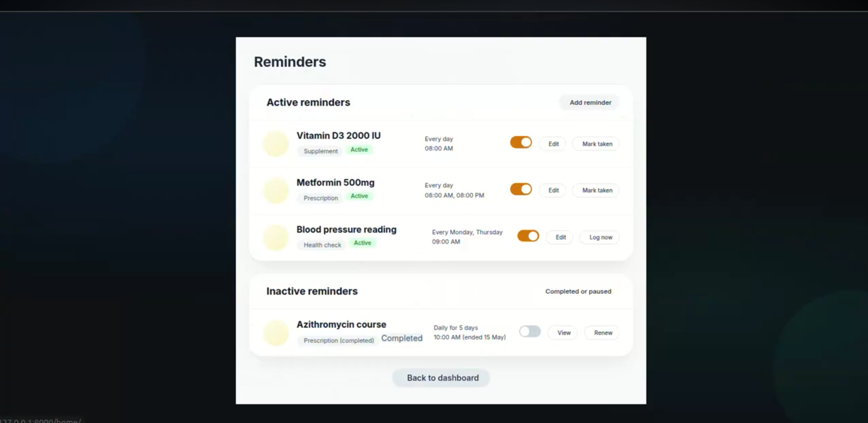Click the Prescription tag under Metformin
868x423 pixels.
click(x=320, y=198)
